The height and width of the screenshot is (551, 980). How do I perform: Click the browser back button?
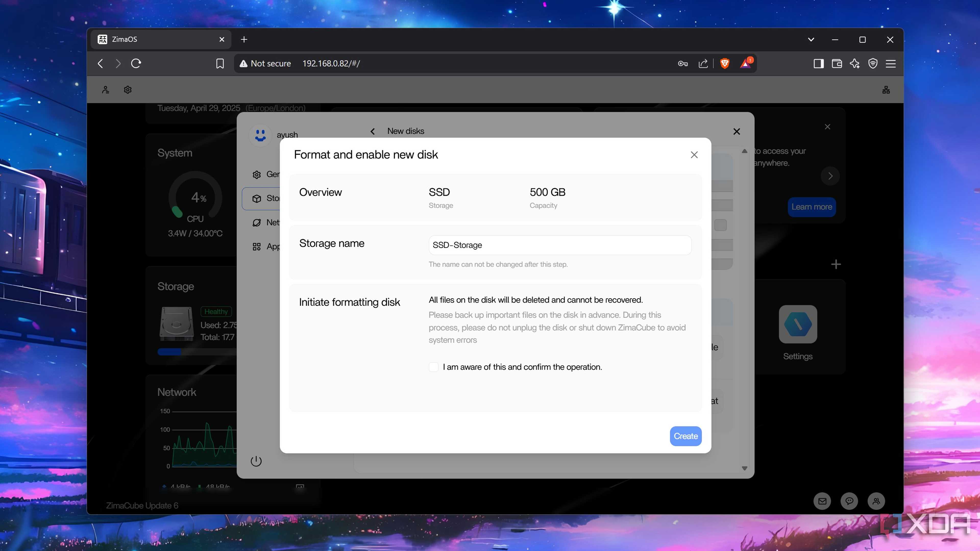point(101,64)
